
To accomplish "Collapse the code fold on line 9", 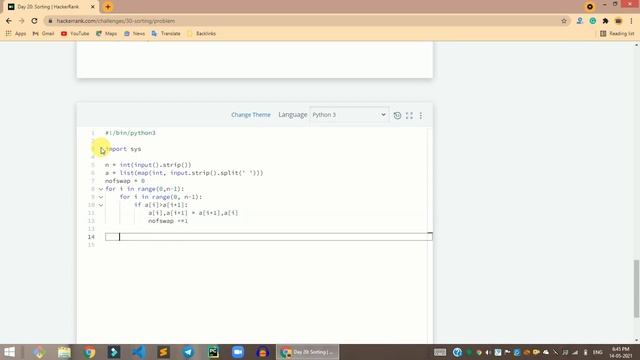I will pyautogui.click(x=101, y=197).
